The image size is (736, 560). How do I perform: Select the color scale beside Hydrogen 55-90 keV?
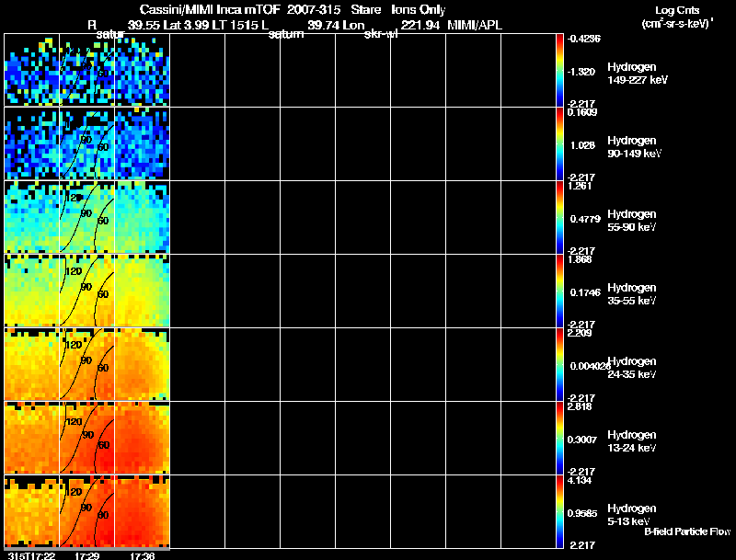560,217
